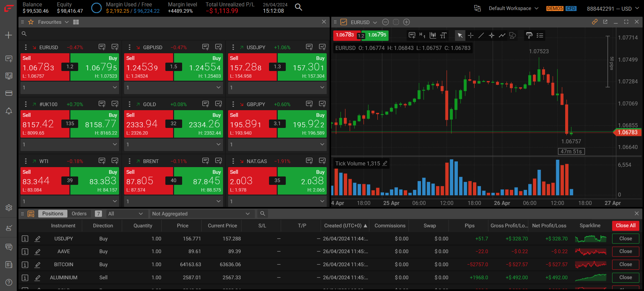Open the help question mark icon
The height and width of the screenshot is (291, 644).
9,282
